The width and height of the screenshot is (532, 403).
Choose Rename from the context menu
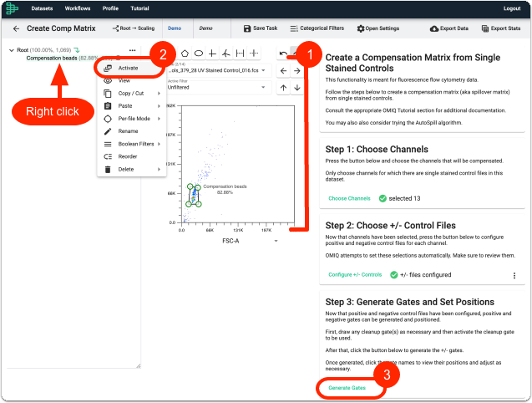pos(132,131)
